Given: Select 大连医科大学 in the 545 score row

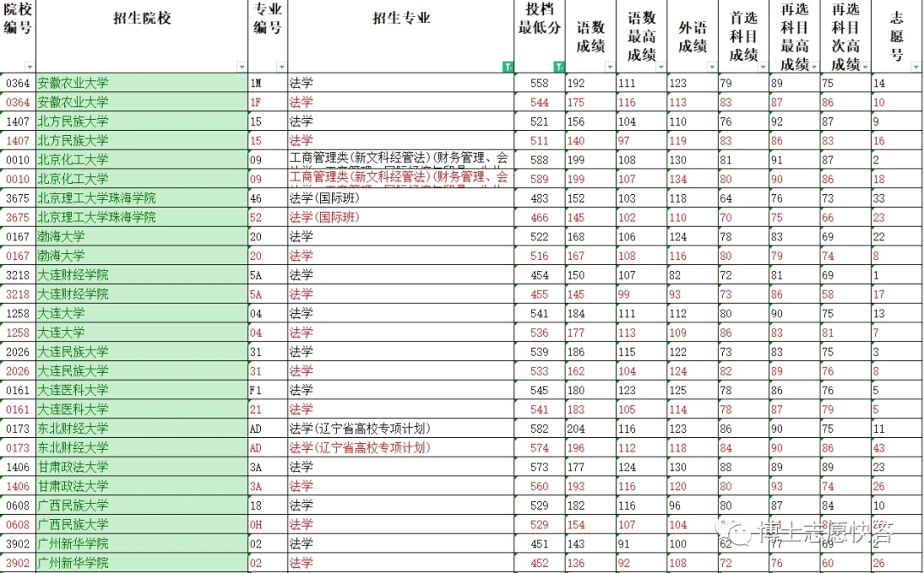Looking at the screenshot, I should pyautogui.click(x=142, y=391).
